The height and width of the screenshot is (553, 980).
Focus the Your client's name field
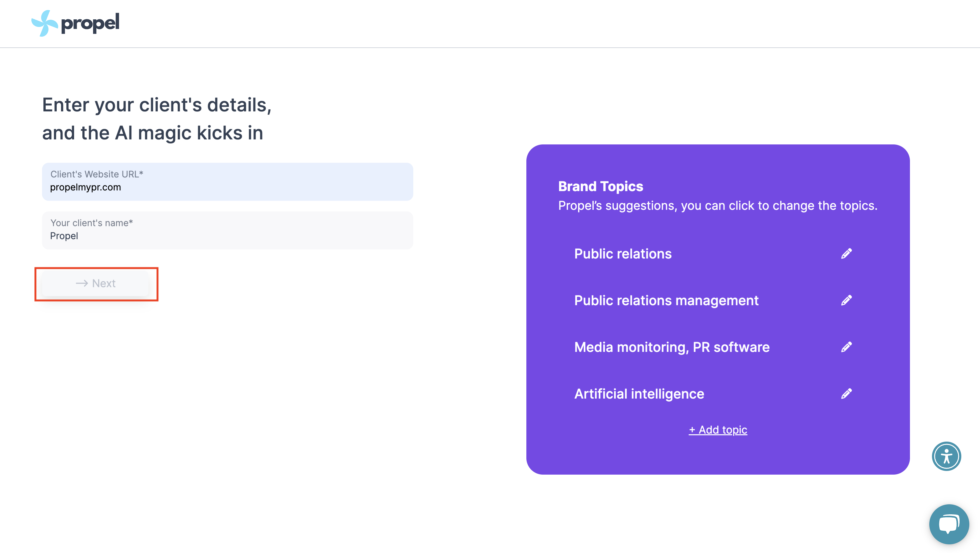[227, 230]
